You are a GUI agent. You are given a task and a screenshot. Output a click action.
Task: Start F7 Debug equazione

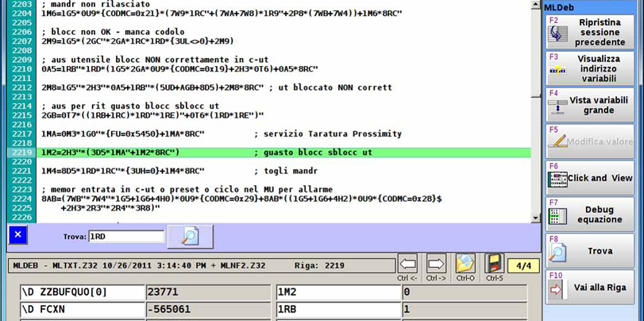pyautogui.click(x=590, y=215)
